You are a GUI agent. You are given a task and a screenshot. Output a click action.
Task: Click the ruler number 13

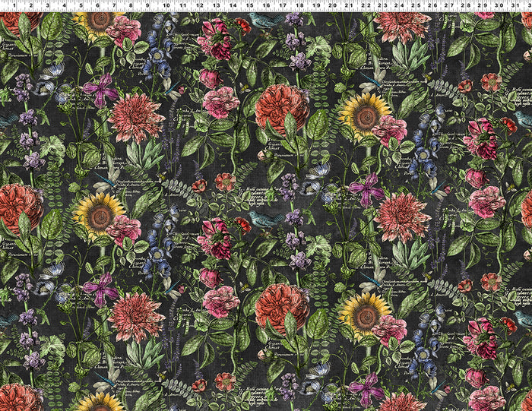(216, 5)
